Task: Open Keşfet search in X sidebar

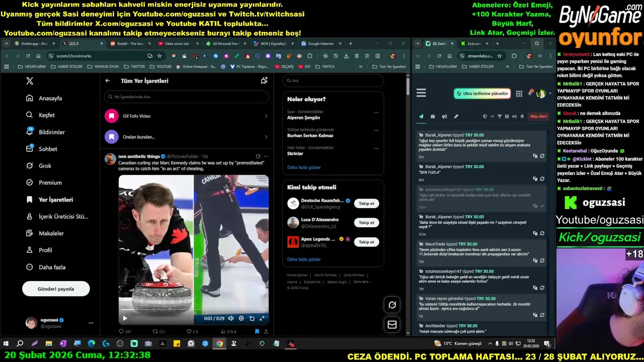Action: [40, 115]
